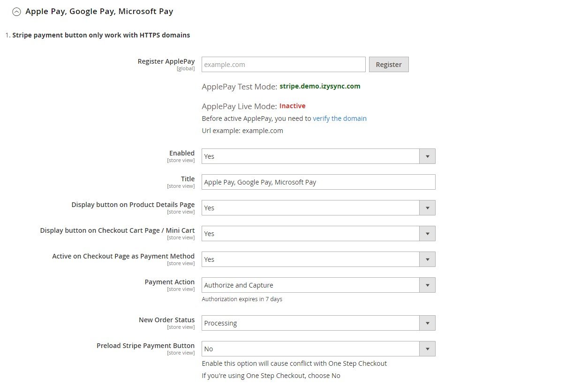Open Display button on Checkout Cart Page dropdown

pyautogui.click(x=318, y=234)
